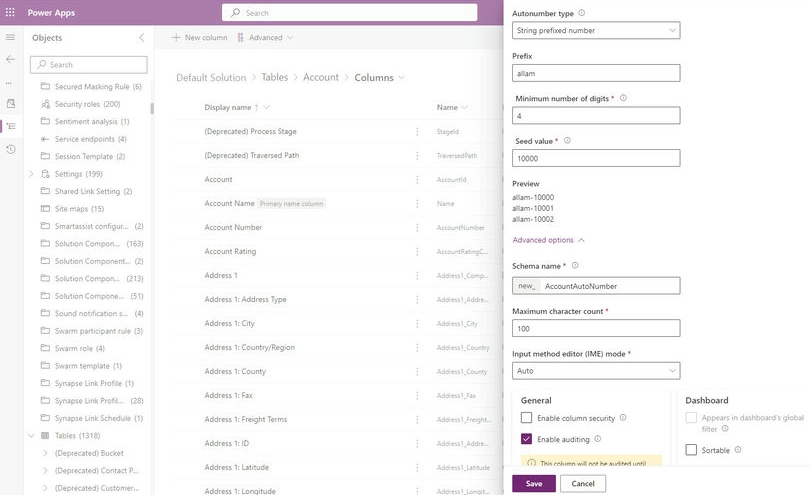Collapse the Advanced options section

click(x=549, y=240)
